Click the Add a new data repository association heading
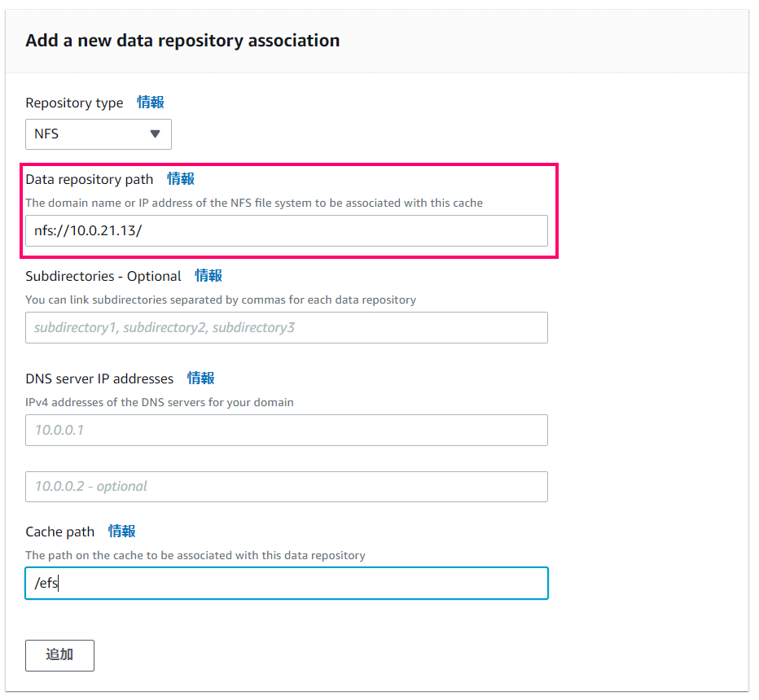 182,40
